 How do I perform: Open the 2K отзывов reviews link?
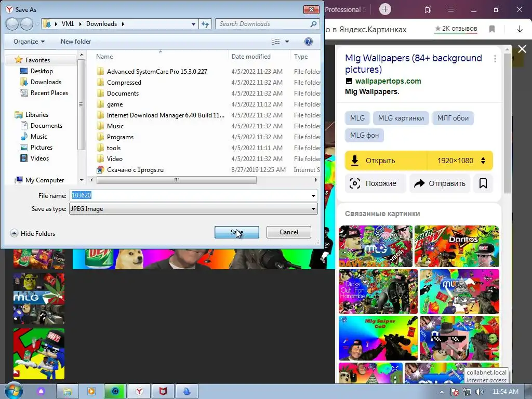(x=456, y=29)
